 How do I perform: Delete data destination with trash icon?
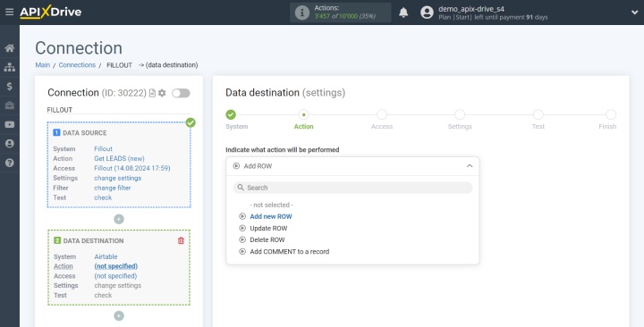[x=181, y=241]
